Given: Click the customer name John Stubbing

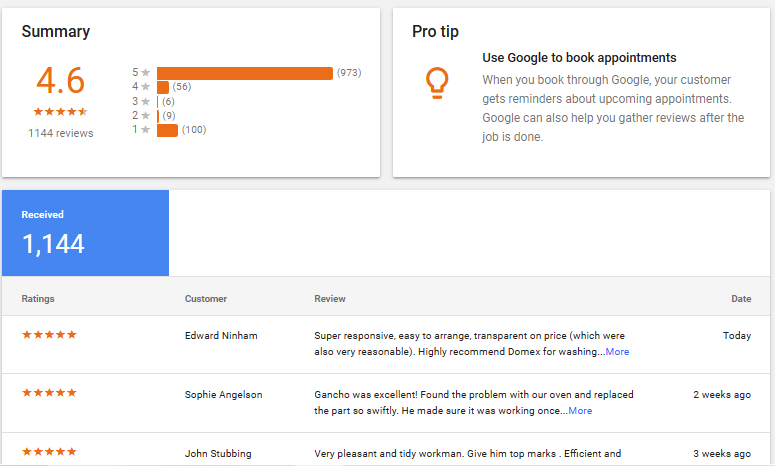Looking at the screenshot, I should (x=218, y=453).
